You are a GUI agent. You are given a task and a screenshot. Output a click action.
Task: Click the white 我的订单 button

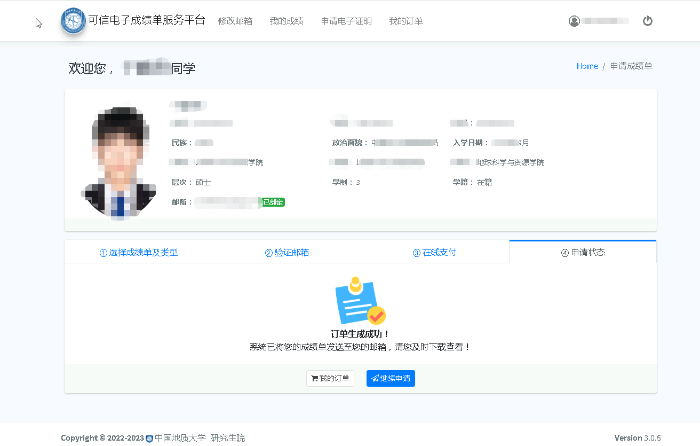coord(331,378)
